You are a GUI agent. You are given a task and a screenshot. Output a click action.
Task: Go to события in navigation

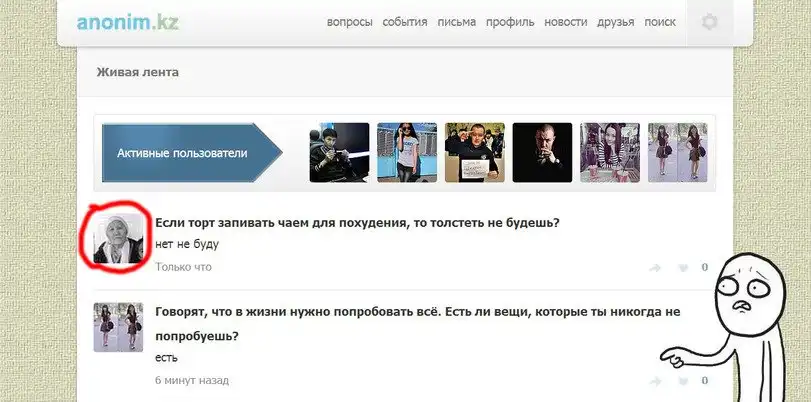404,22
